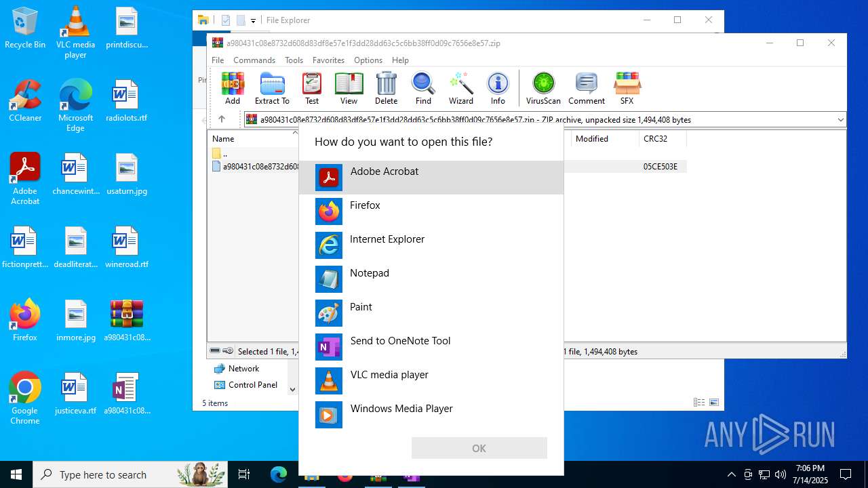The width and height of the screenshot is (868, 488).
Task: Open Control Panel in File Explorer sidebar
Action: pos(252,384)
